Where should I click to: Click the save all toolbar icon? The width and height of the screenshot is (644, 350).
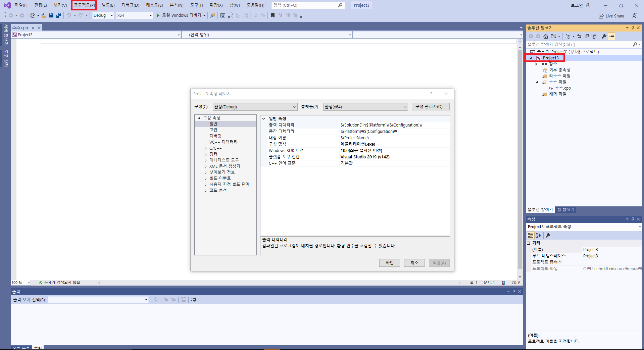tap(59, 15)
